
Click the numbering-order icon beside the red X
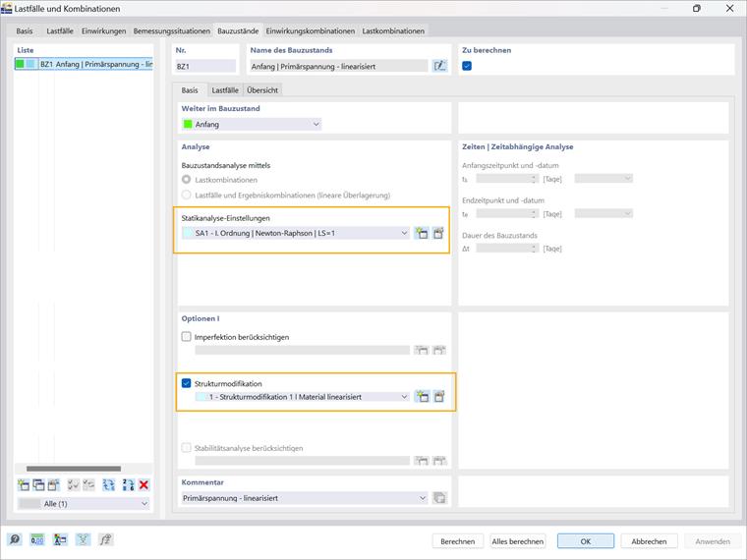tap(128, 484)
